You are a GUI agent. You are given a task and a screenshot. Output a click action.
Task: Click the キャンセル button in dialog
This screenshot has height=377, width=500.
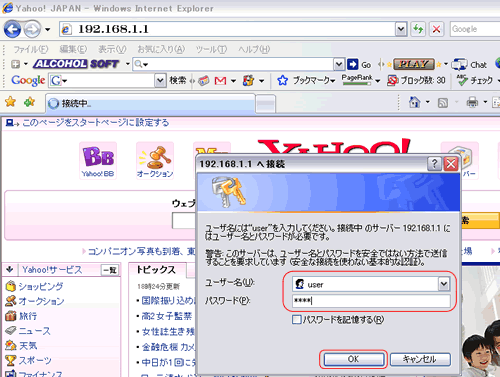point(420,359)
